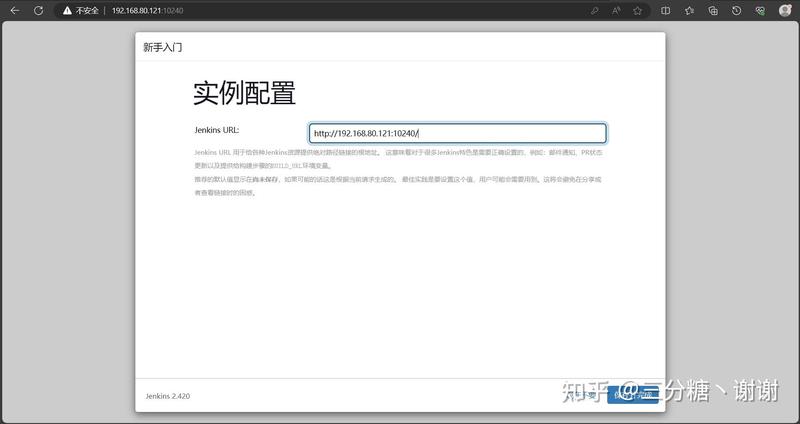Image resolution: width=800 pixels, height=424 pixels.
Task: Focus the Jenkins URL input field
Action: coord(458,133)
